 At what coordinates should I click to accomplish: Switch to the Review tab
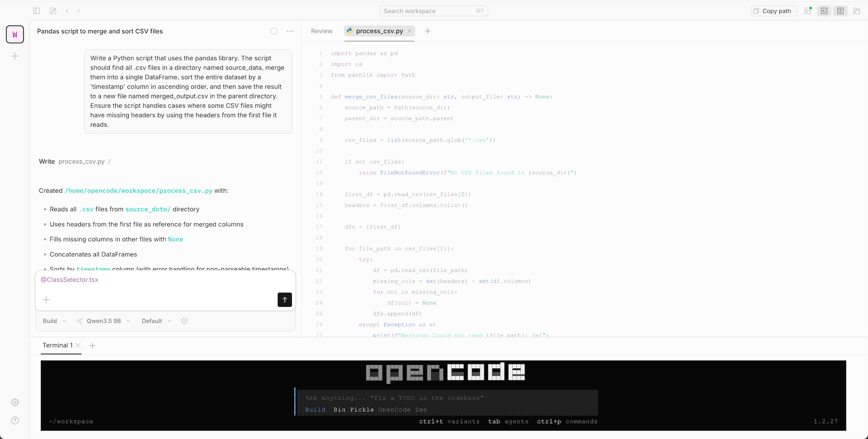[x=321, y=31]
